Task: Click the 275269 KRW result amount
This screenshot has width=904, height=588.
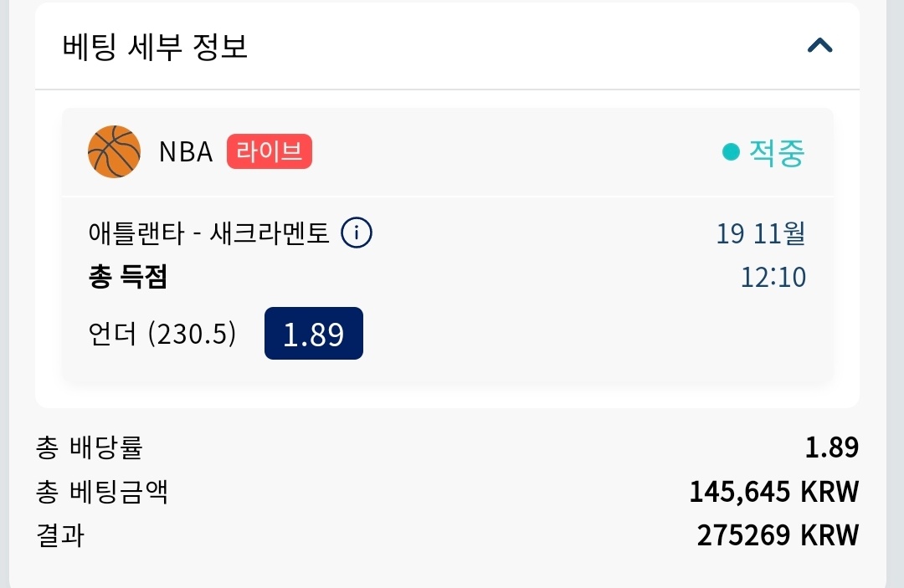Action: (x=777, y=535)
